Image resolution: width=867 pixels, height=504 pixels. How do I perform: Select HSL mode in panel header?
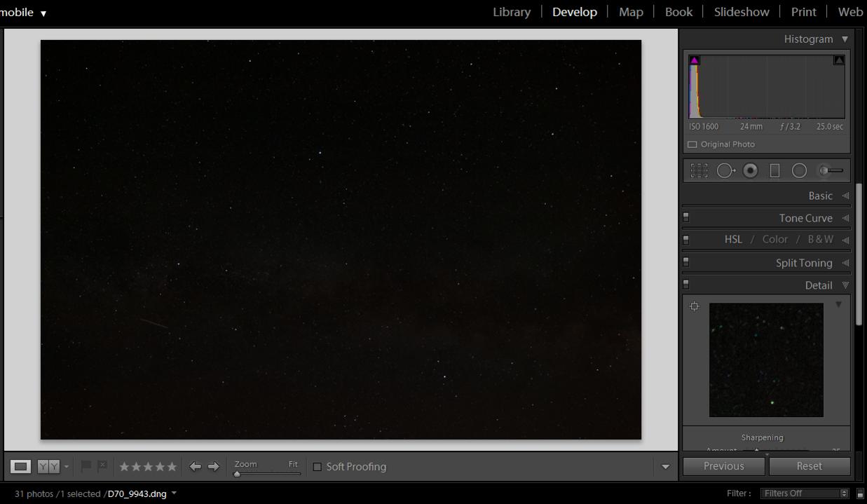click(733, 240)
